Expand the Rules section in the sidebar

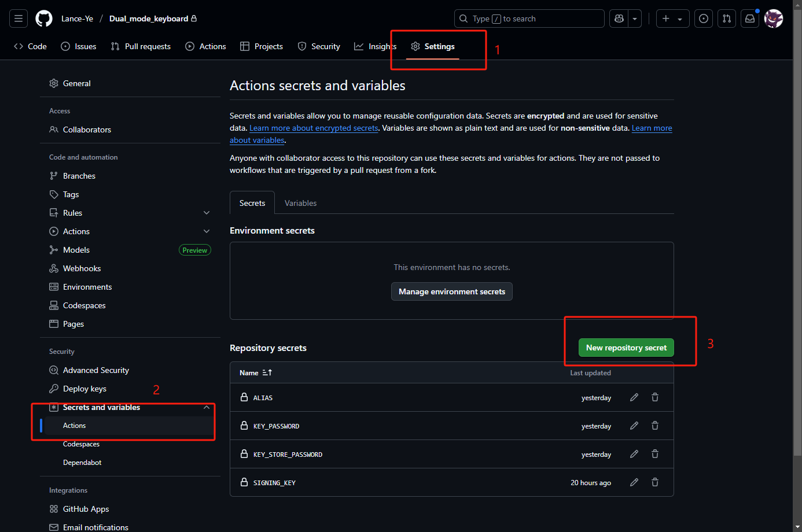(207, 212)
